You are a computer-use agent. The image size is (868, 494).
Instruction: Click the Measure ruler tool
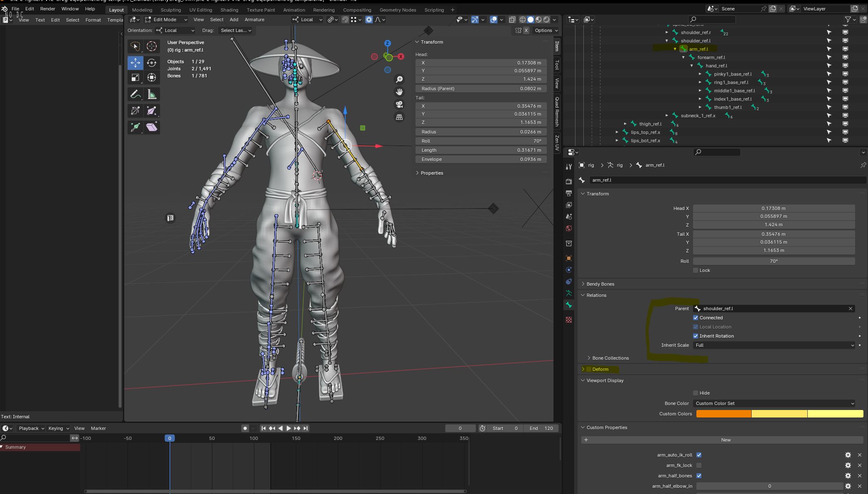[152, 95]
